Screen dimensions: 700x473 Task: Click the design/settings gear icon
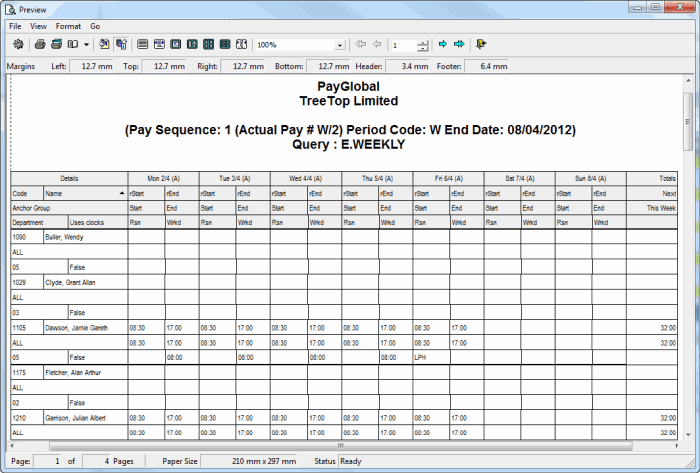pos(17,45)
